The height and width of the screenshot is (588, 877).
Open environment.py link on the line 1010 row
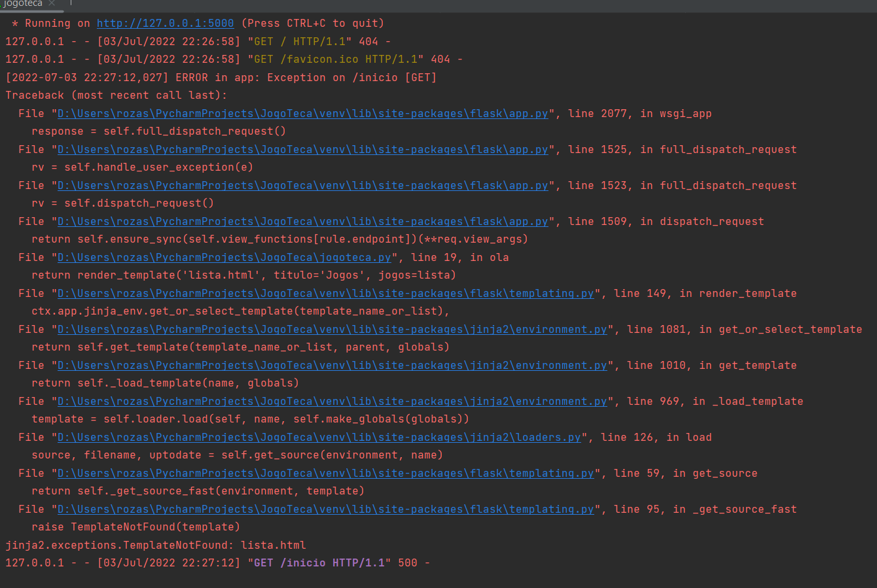[x=332, y=366]
